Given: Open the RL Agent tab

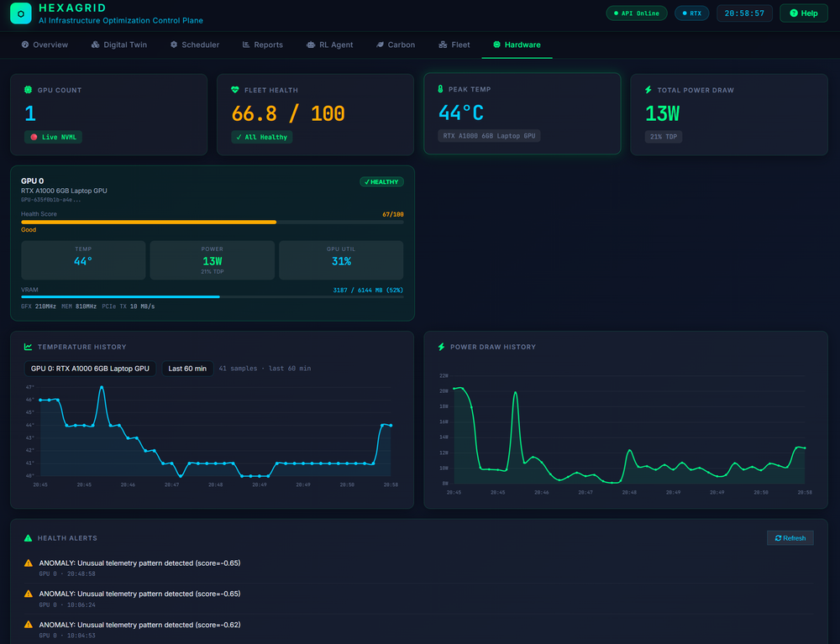Looking at the screenshot, I should coord(329,45).
